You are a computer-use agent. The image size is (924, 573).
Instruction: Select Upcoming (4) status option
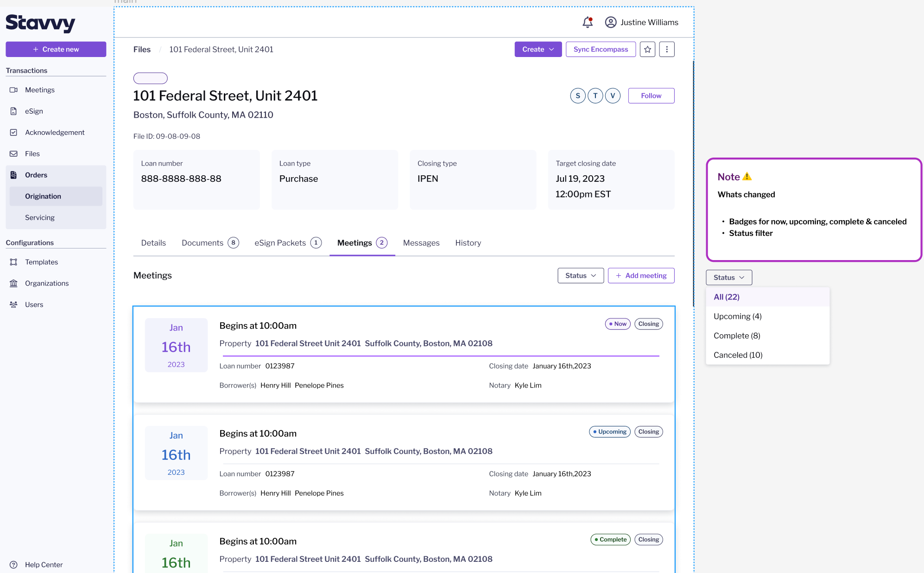pos(768,316)
